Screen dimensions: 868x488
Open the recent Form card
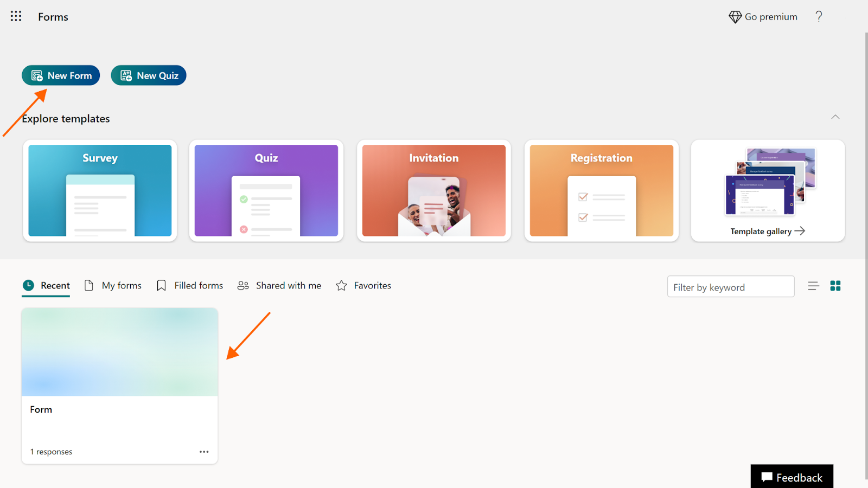pyautogui.click(x=119, y=386)
